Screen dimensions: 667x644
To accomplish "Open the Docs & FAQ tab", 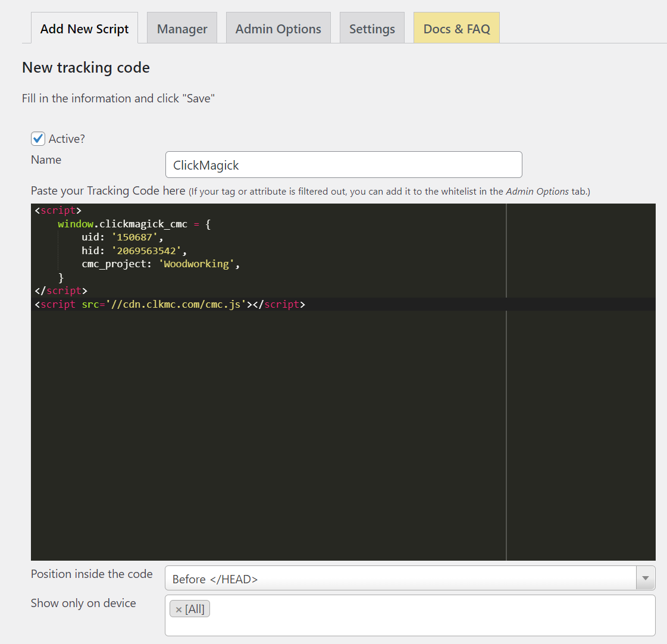I will tap(456, 29).
